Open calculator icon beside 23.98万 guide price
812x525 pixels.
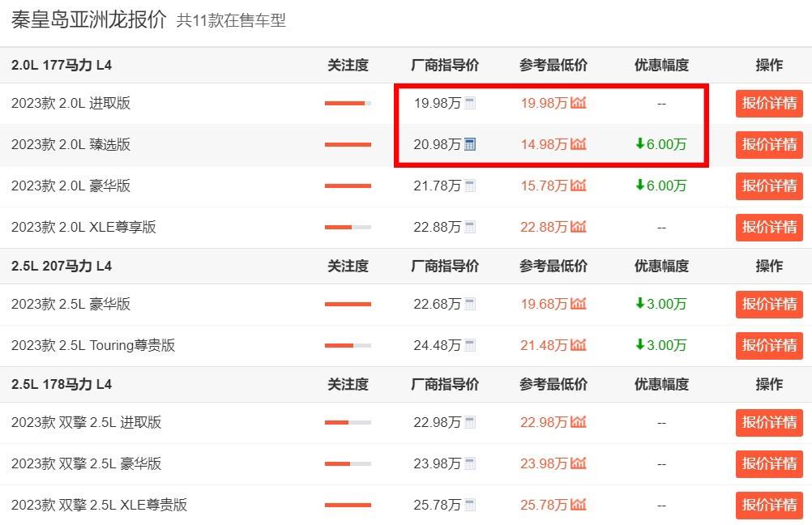pyautogui.click(x=470, y=463)
